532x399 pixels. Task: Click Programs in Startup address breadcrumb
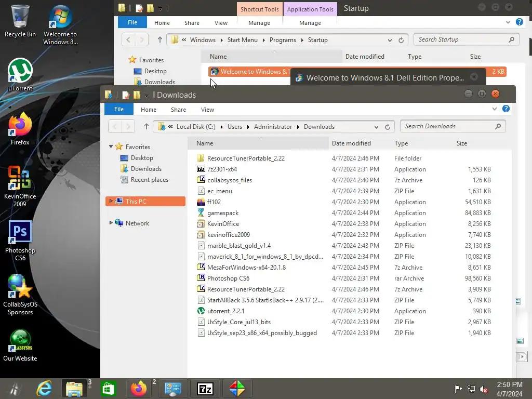(283, 40)
